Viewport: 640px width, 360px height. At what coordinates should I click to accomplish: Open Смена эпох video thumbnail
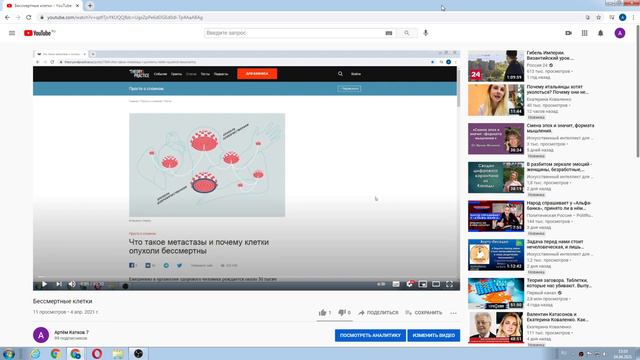(x=496, y=138)
